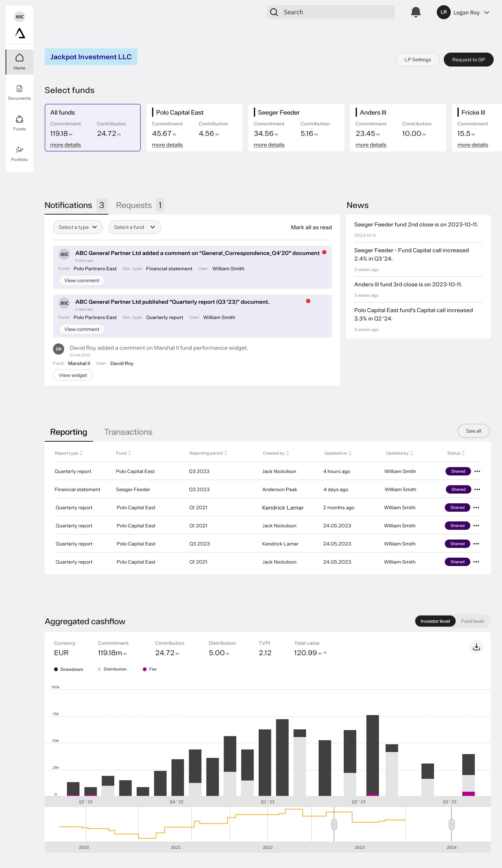Open the Select a type dropdown

click(78, 227)
